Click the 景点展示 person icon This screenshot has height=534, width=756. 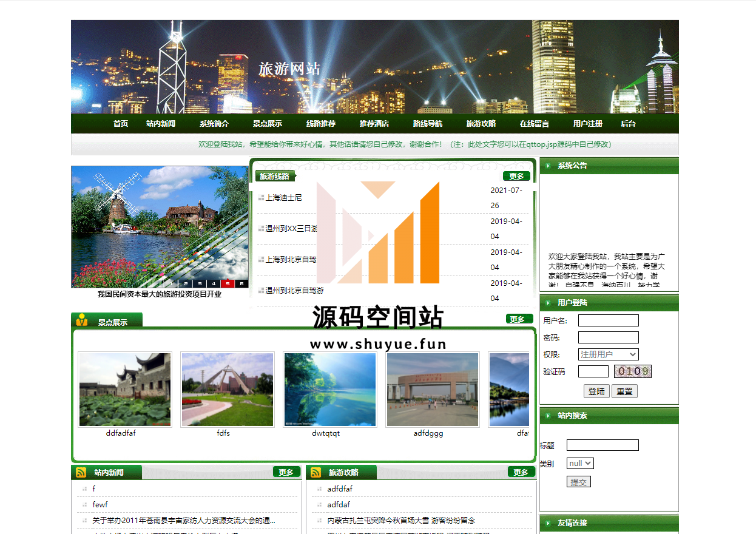coord(82,320)
